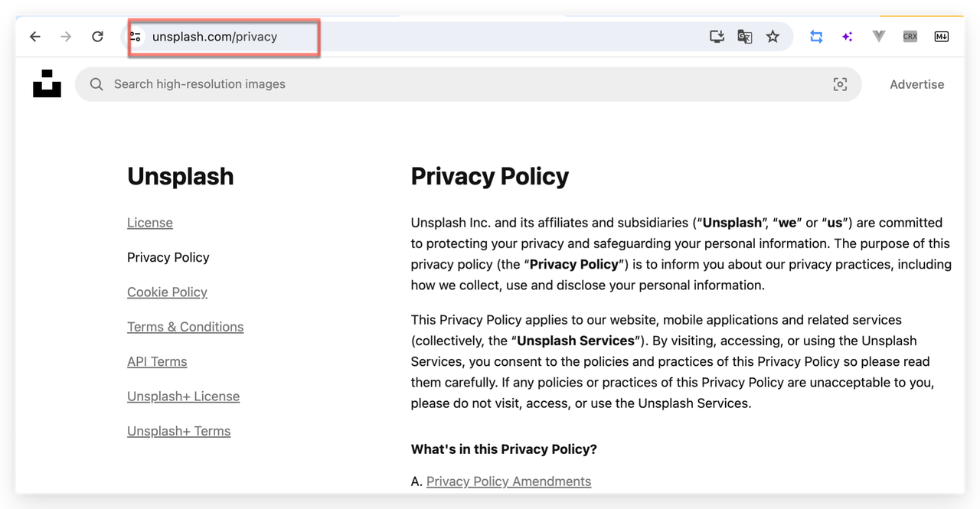This screenshot has width=980, height=509.
Task: Go to Cookie Policy page
Action: pos(167,292)
